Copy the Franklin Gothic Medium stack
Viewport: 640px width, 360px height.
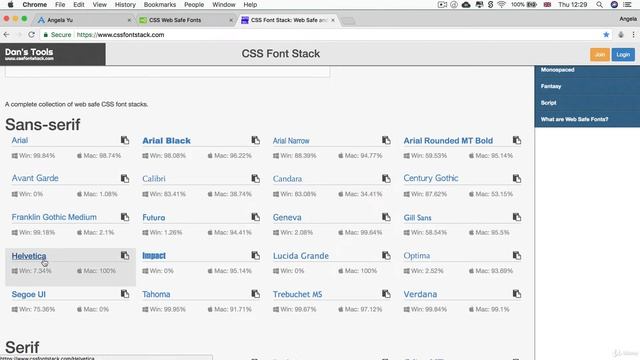point(125,217)
